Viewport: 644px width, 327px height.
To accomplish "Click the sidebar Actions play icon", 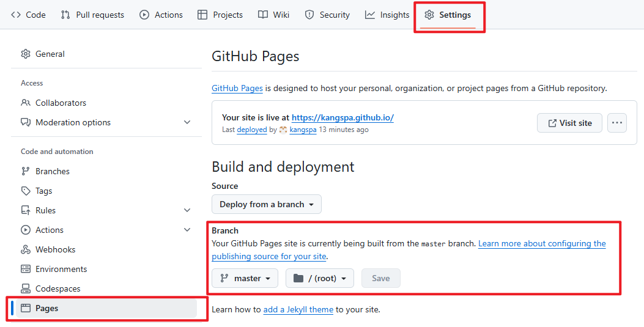I will tap(26, 230).
